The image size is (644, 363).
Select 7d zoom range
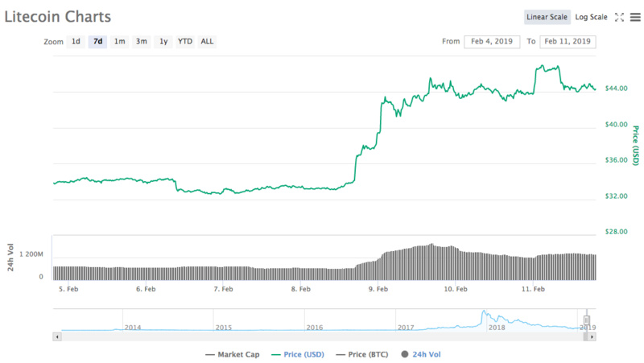97,42
